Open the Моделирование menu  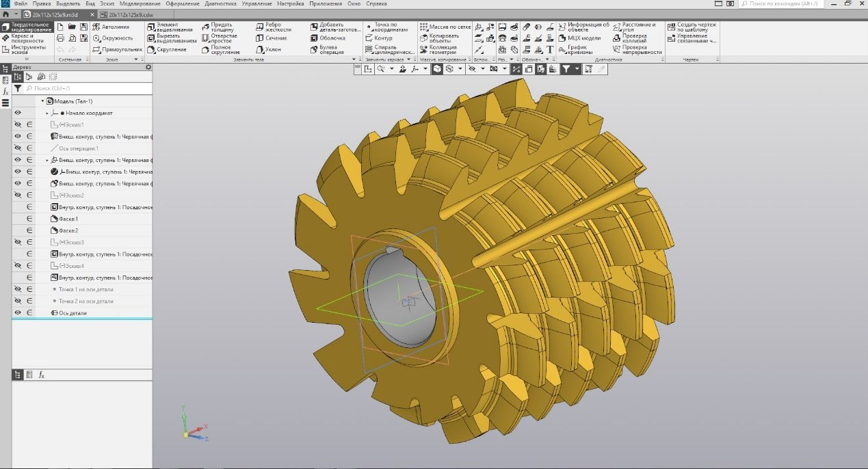pyautogui.click(x=140, y=3)
